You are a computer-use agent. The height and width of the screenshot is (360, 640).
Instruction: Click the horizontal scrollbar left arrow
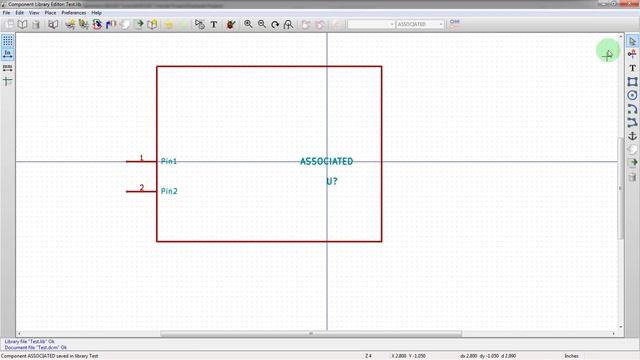(x=19, y=333)
